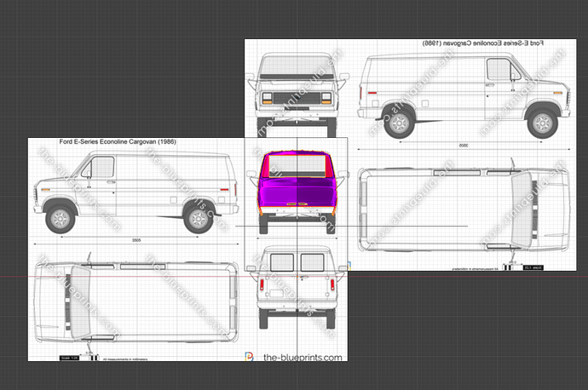This screenshot has height=390, width=588.
Task: Click the colored logo icon beside the-blueprints.com
Action: pyautogui.click(x=249, y=357)
